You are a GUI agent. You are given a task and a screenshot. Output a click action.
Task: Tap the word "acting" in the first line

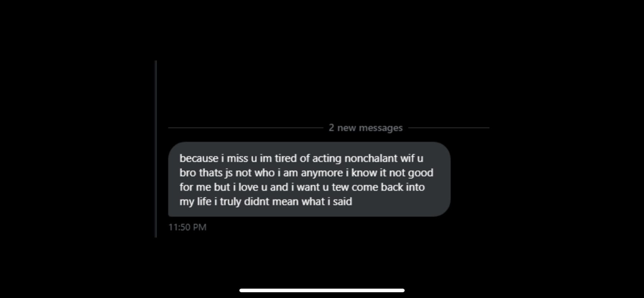tap(327, 158)
